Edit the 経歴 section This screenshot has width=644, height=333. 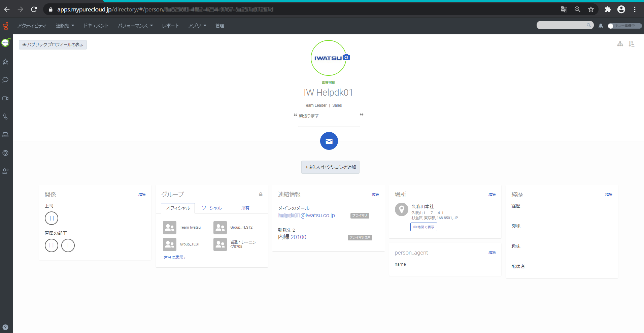609,195
